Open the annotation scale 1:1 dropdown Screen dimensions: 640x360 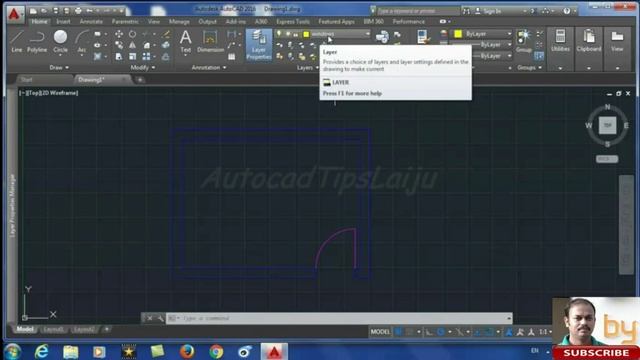point(545,332)
